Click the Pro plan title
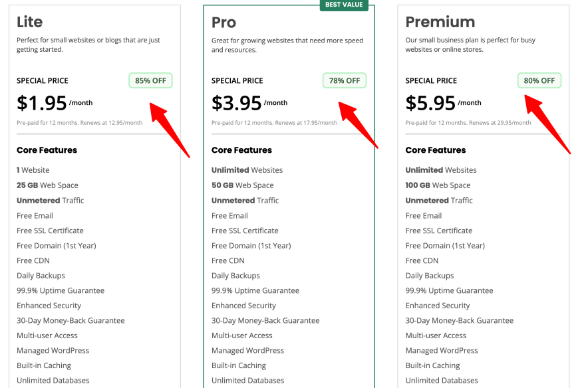The height and width of the screenshot is (388, 588). (x=223, y=22)
